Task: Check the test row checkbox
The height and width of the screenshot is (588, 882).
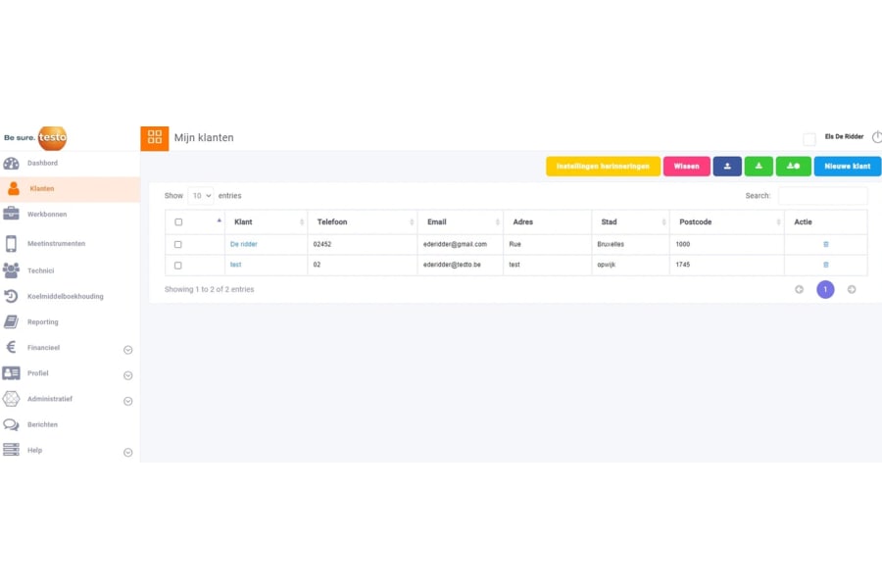Action: [178, 266]
